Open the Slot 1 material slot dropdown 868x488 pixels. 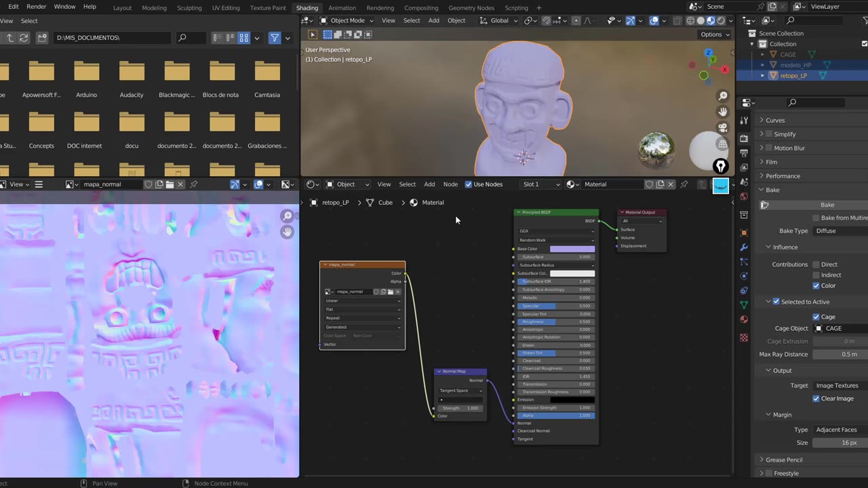[x=540, y=184]
